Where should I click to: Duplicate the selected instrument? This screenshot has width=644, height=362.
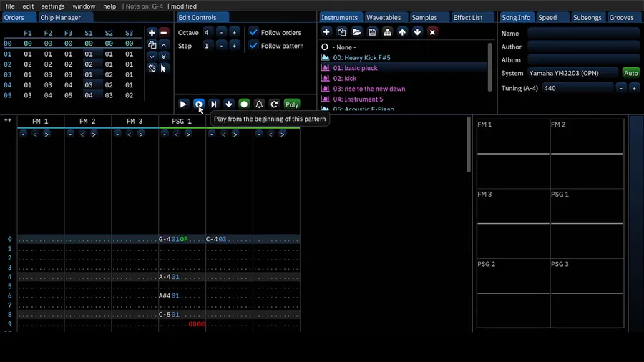341,32
